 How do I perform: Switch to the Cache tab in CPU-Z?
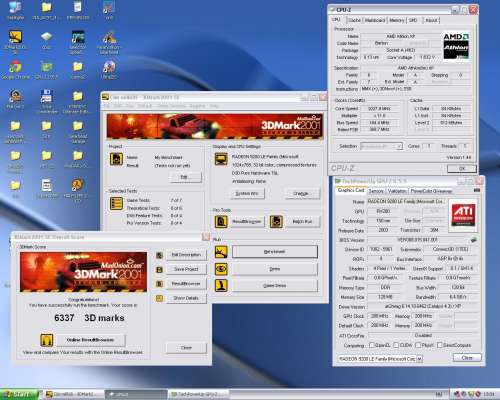click(355, 20)
